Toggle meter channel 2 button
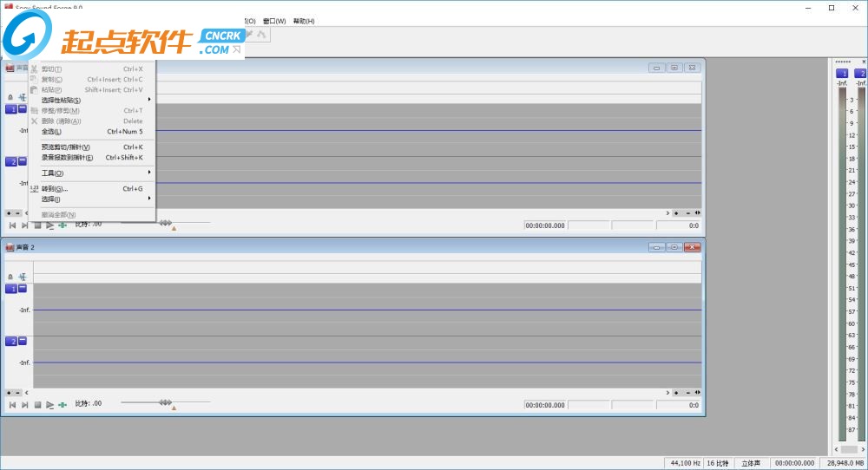 pyautogui.click(x=861, y=73)
